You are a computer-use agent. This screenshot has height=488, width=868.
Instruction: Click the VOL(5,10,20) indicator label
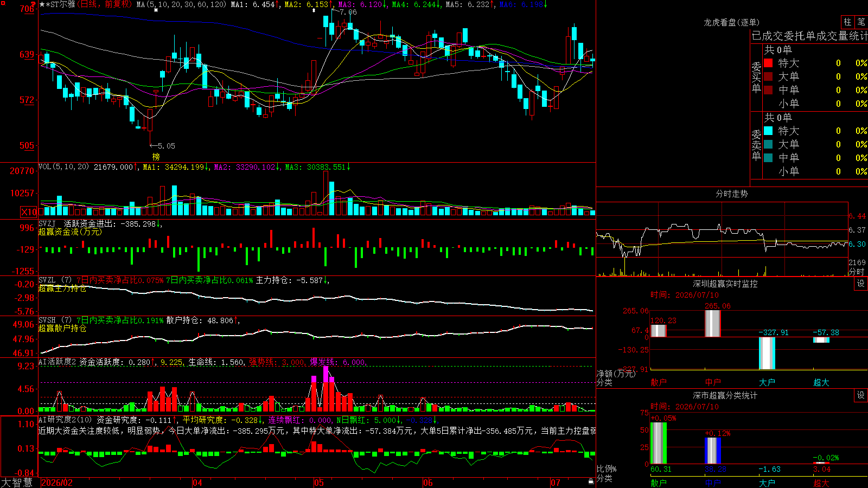[64, 167]
